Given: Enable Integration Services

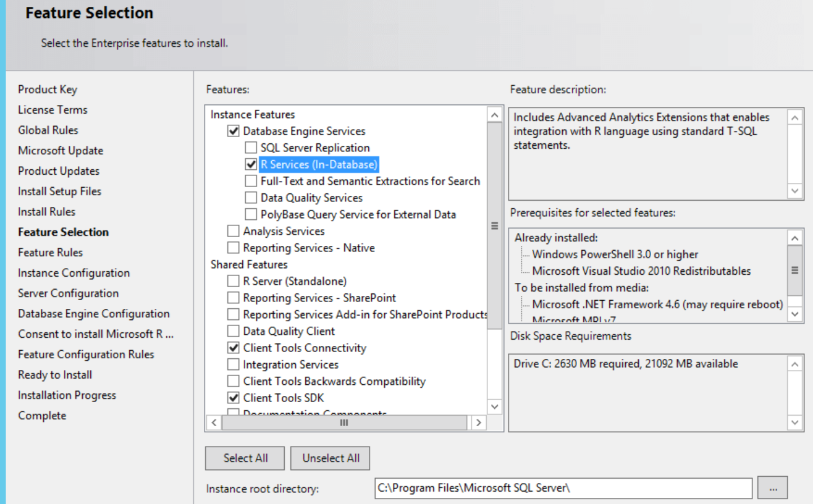Looking at the screenshot, I should 233,364.
